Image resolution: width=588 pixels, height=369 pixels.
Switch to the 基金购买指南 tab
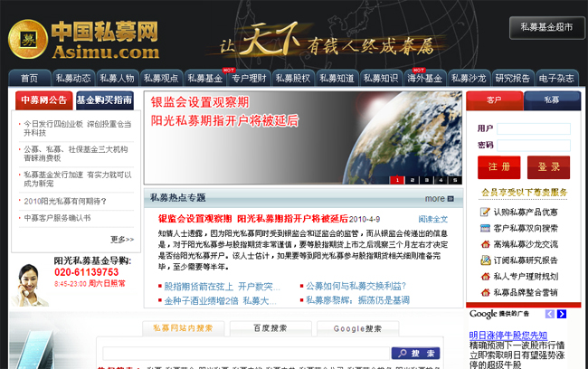tap(104, 100)
